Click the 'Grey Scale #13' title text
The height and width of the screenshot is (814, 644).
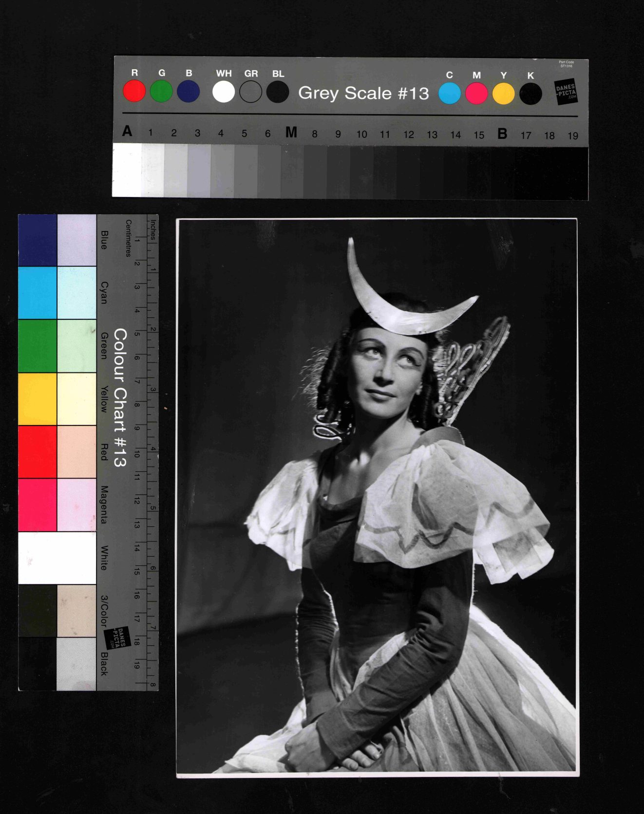click(x=363, y=93)
